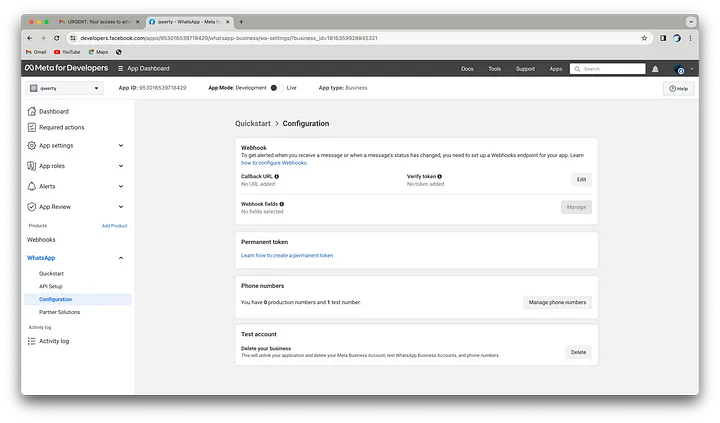The height and width of the screenshot is (423, 720).
Task: Click the site information icon in address bar
Action: click(73, 38)
